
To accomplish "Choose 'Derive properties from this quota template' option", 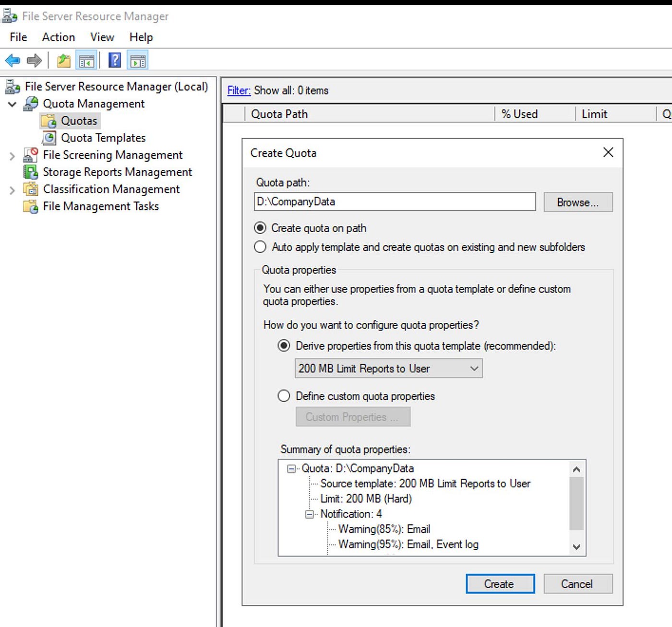I will click(x=284, y=346).
